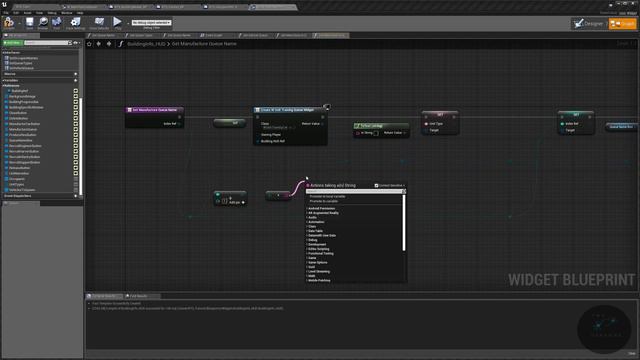
Task: Open the Compiler Results tab
Action: [x=104, y=296]
